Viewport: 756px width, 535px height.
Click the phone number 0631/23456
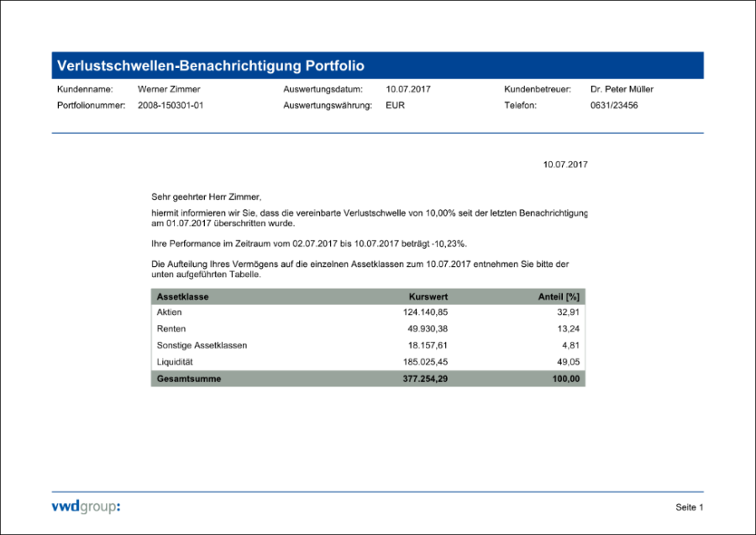point(614,106)
